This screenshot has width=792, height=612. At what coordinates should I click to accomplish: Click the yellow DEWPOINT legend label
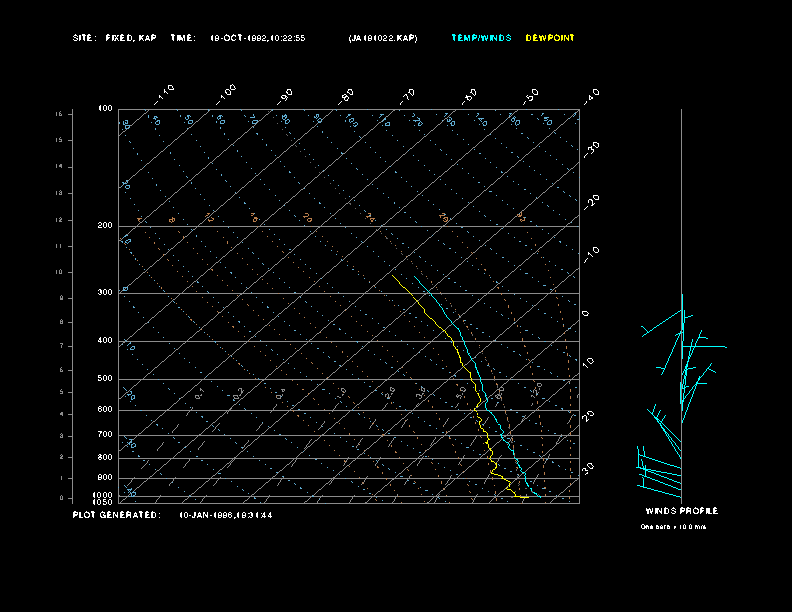click(x=550, y=38)
